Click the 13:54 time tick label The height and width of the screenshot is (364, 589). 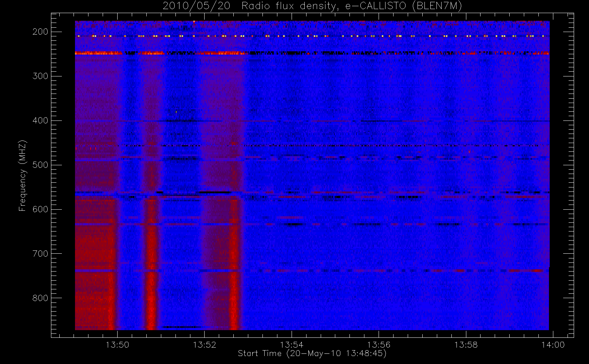(292, 345)
